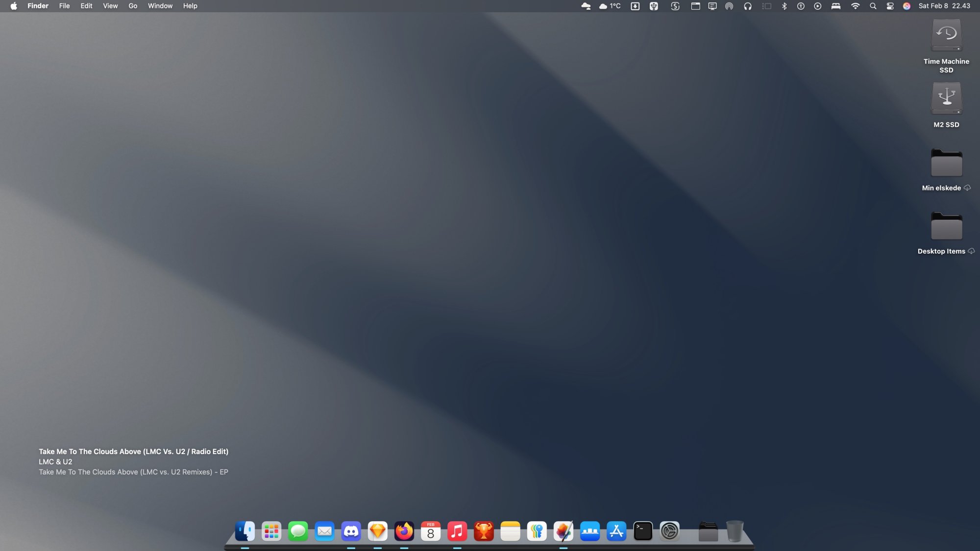Screen dimensions: 980x551
Task: Download the Min elskede folder from iCloud
Action: pos(967,188)
